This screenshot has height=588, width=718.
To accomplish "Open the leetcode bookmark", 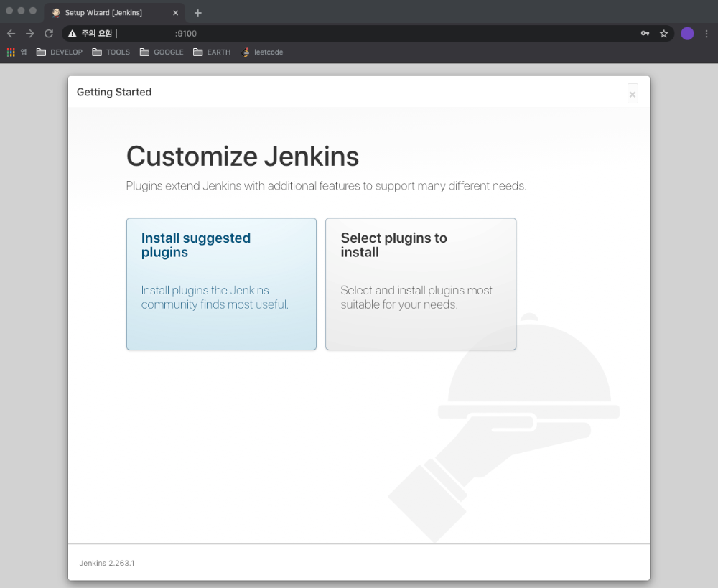I will tap(262, 52).
